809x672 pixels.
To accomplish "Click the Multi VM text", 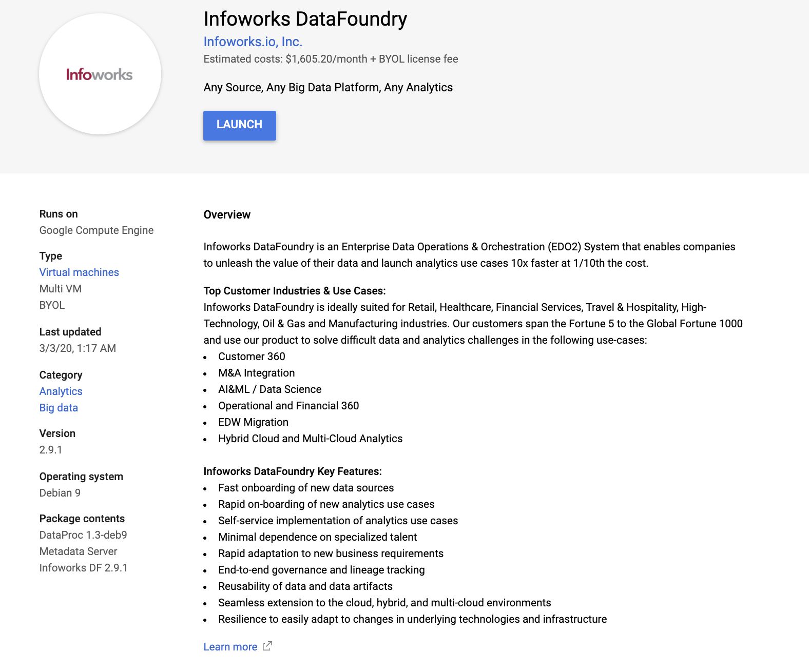I will (x=61, y=289).
